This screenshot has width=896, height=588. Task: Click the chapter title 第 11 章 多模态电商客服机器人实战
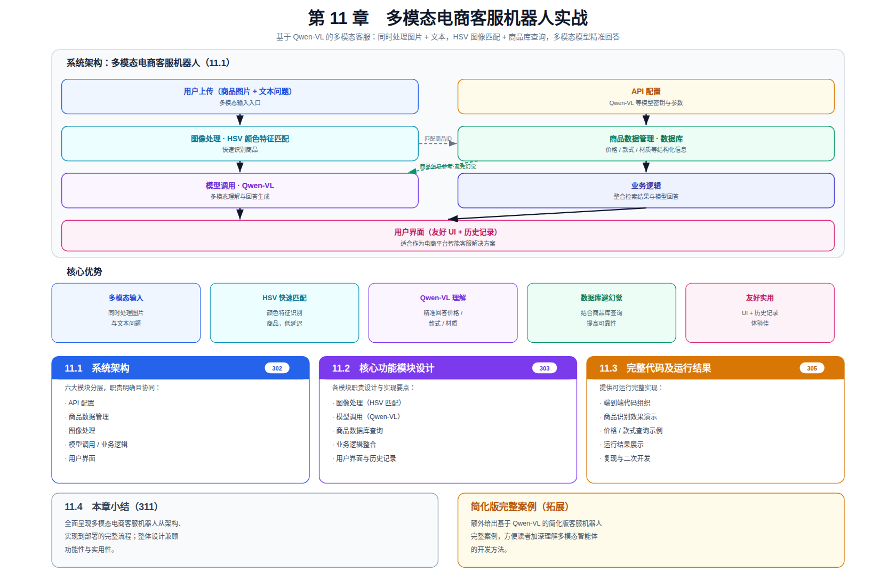click(448, 18)
